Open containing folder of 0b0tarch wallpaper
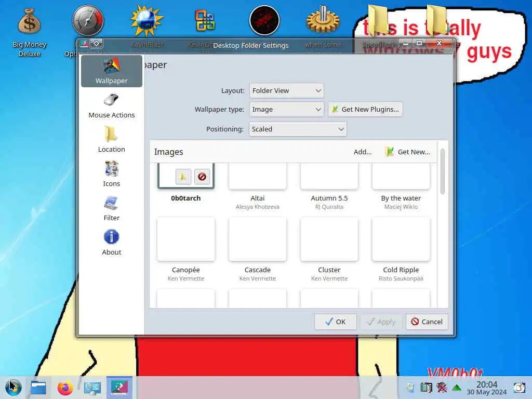 (x=183, y=177)
